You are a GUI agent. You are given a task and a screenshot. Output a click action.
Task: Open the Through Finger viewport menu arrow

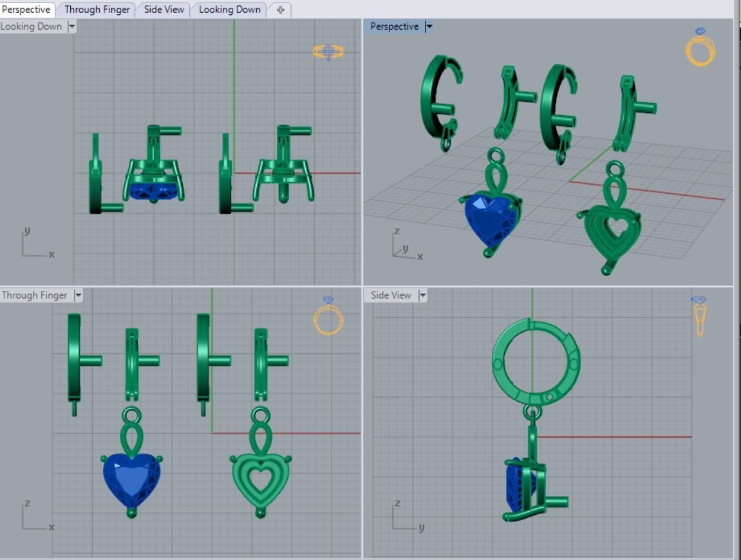(79, 295)
